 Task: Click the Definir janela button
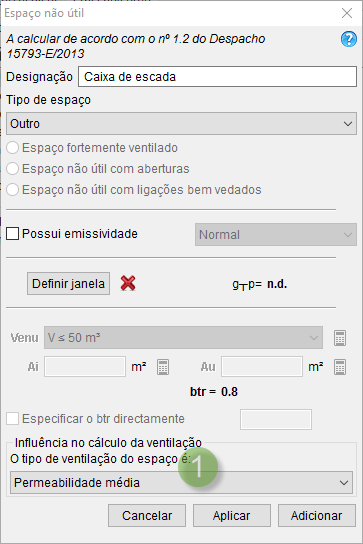tap(68, 283)
